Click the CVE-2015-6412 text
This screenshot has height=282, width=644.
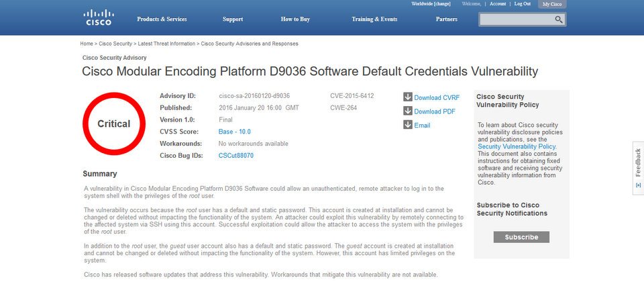coord(352,96)
